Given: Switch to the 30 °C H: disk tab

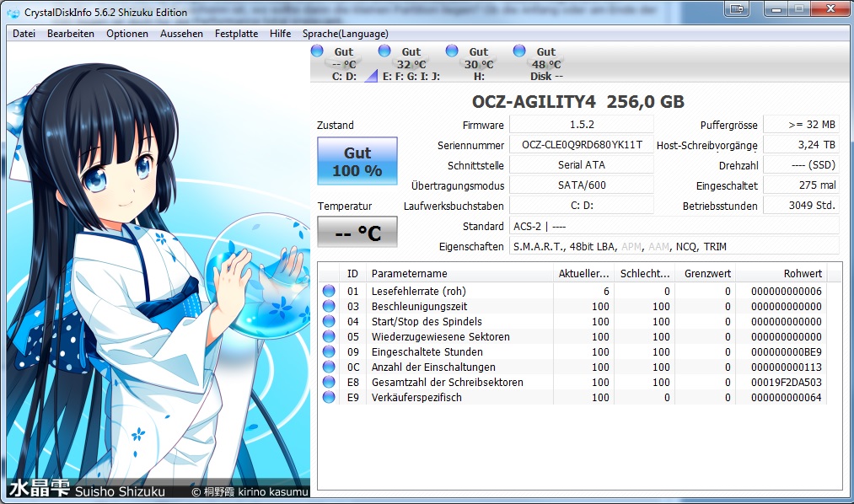Looking at the screenshot, I should [479, 64].
